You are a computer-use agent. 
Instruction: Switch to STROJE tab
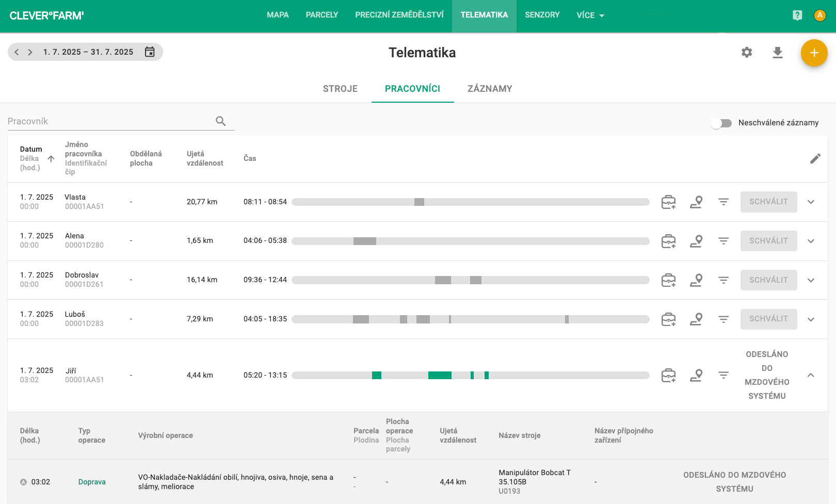[340, 89]
